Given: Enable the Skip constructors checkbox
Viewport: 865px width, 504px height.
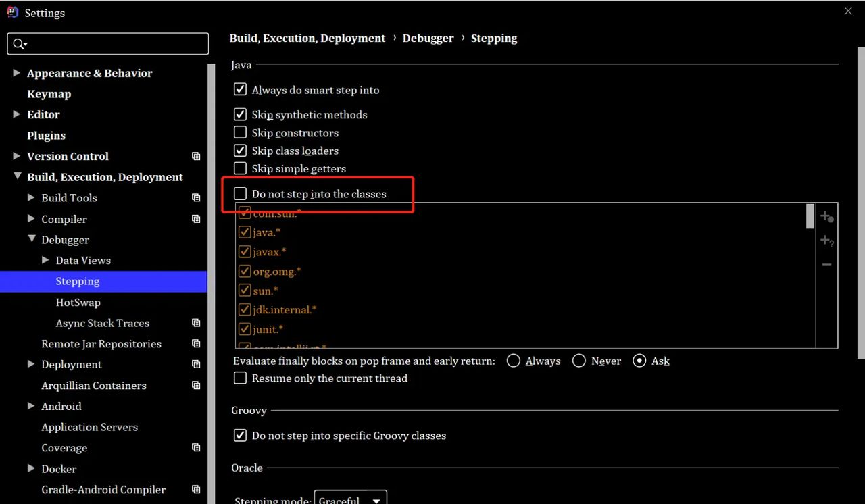Looking at the screenshot, I should pyautogui.click(x=240, y=132).
